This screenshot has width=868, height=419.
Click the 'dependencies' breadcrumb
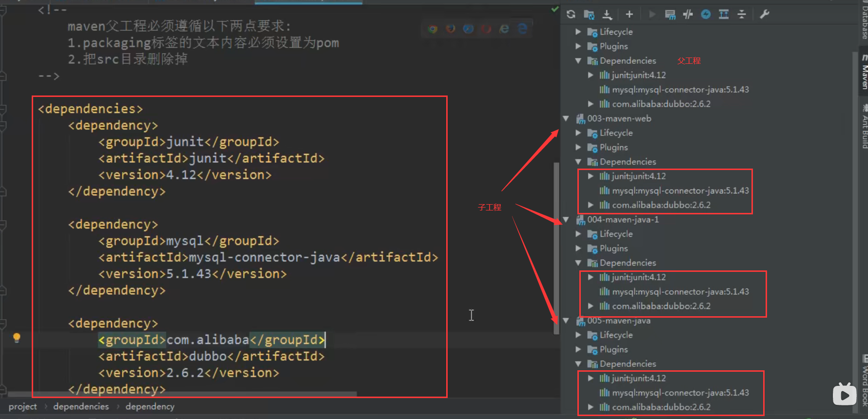point(81,406)
